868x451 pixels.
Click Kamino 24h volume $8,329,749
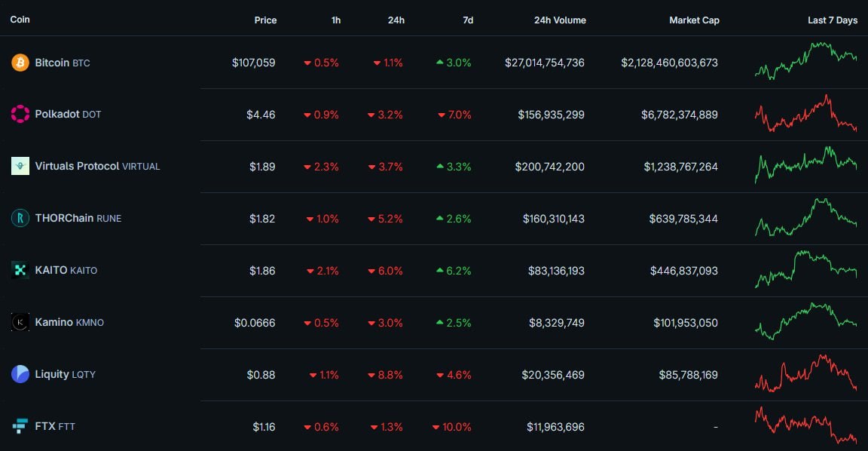[556, 323]
